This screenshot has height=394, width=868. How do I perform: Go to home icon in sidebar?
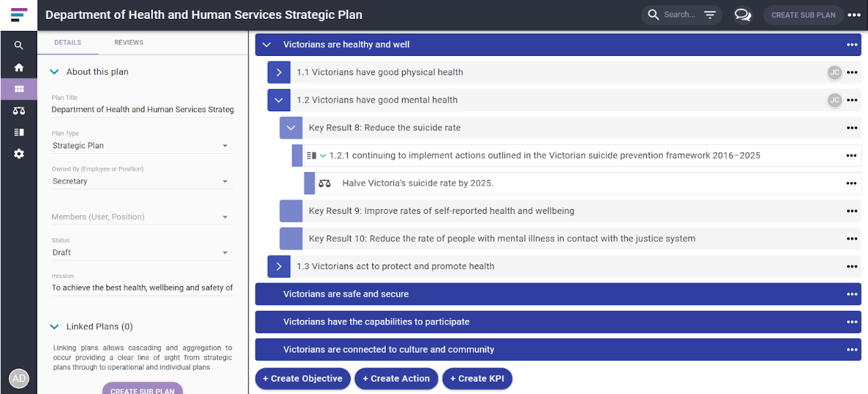pos(19,67)
